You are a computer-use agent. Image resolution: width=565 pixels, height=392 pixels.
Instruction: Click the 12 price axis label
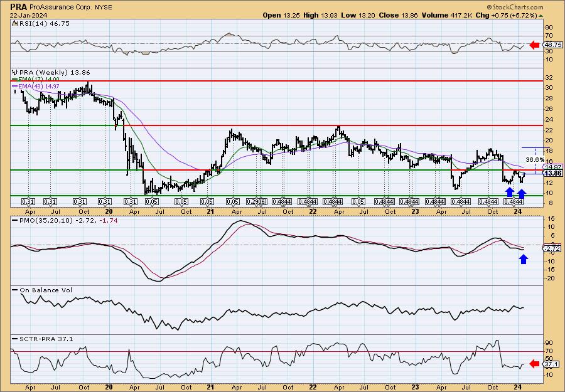click(x=549, y=183)
